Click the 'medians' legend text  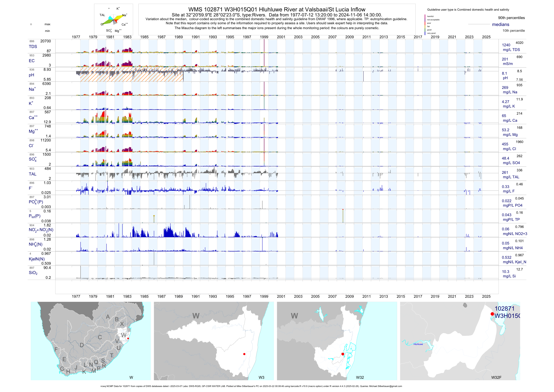pos(500,24)
